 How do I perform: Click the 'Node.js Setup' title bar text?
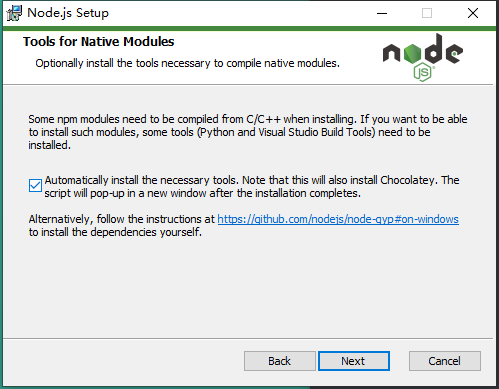(x=68, y=13)
